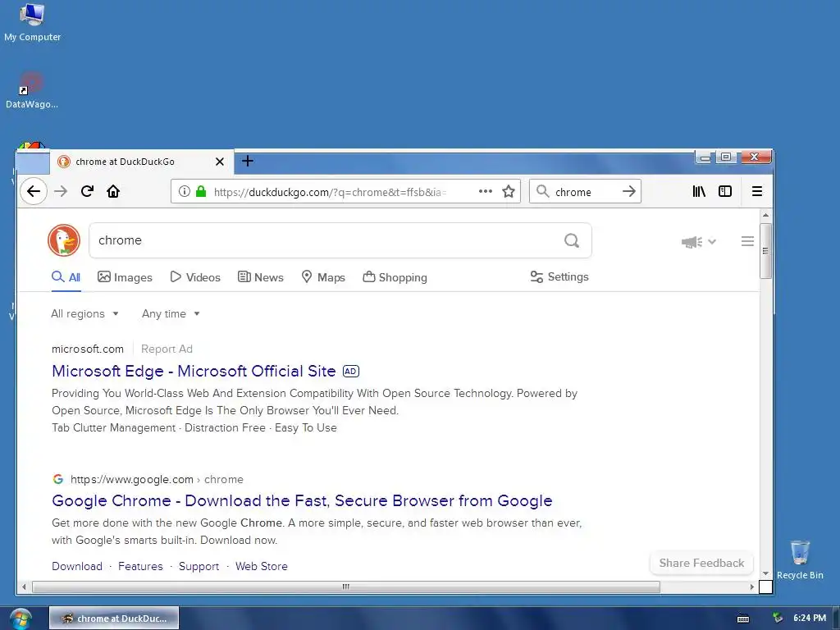Click the horizontal scrollbar thumb
840x630 pixels.
pyautogui.click(x=346, y=587)
